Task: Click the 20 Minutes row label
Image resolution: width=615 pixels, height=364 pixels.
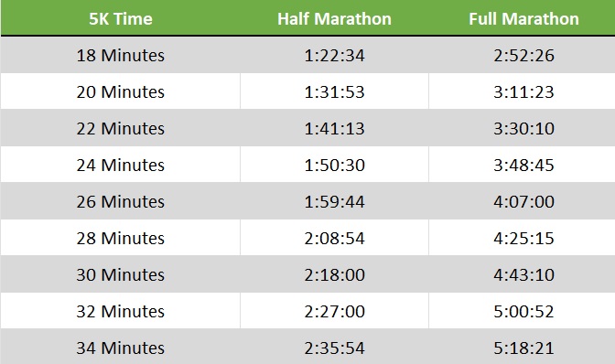Action: pyautogui.click(x=121, y=91)
